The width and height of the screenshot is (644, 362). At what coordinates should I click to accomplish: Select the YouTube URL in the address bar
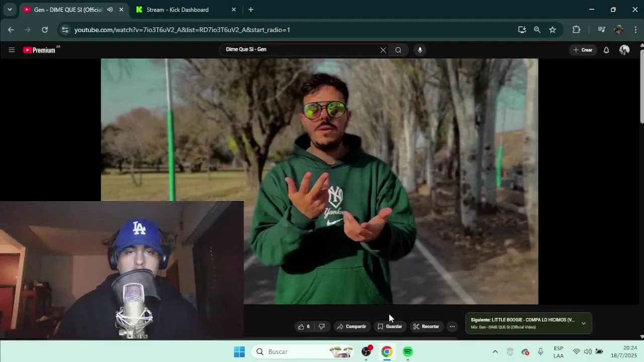coord(182,30)
